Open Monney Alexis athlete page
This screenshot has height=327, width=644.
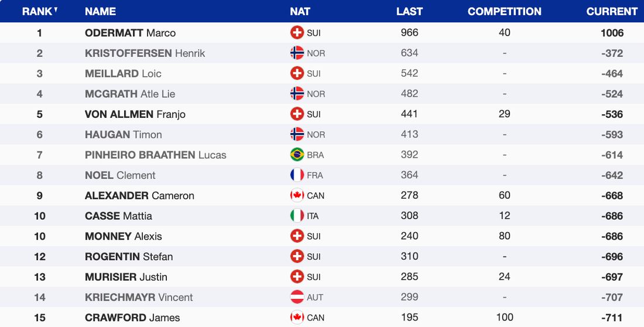123,236
